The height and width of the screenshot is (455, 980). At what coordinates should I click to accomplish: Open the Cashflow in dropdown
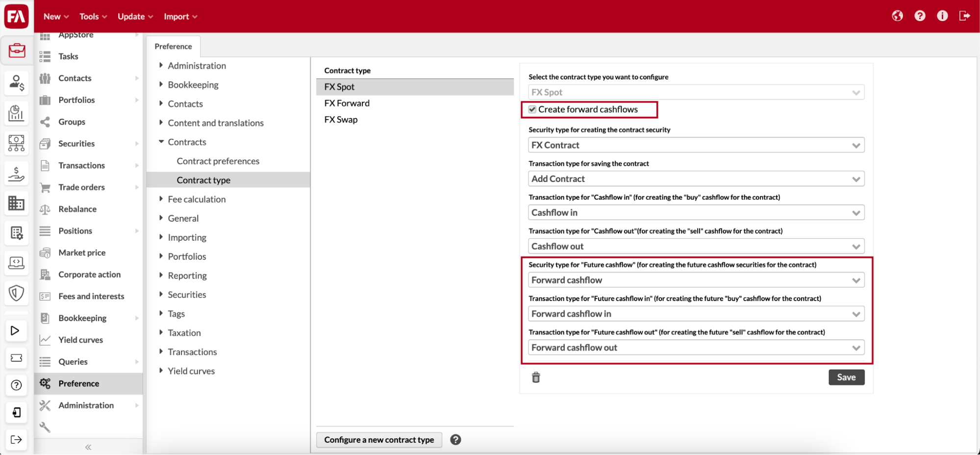696,213
